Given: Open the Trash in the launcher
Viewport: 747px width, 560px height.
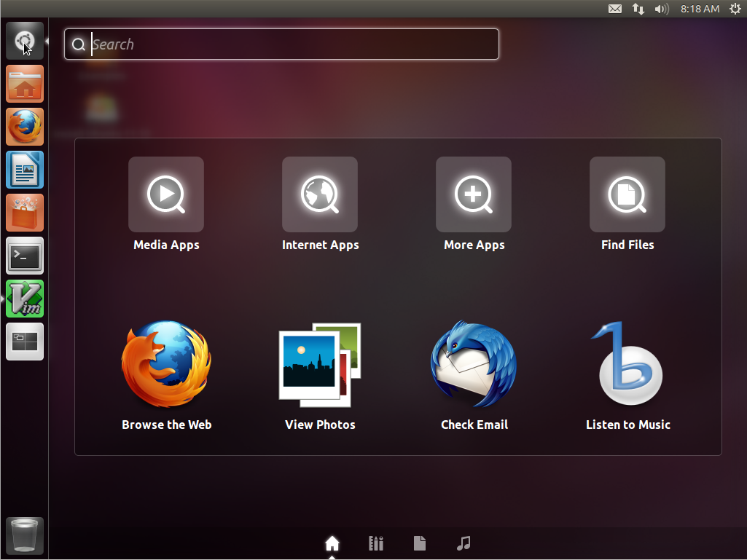Looking at the screenshot, I should pos(25,536).
